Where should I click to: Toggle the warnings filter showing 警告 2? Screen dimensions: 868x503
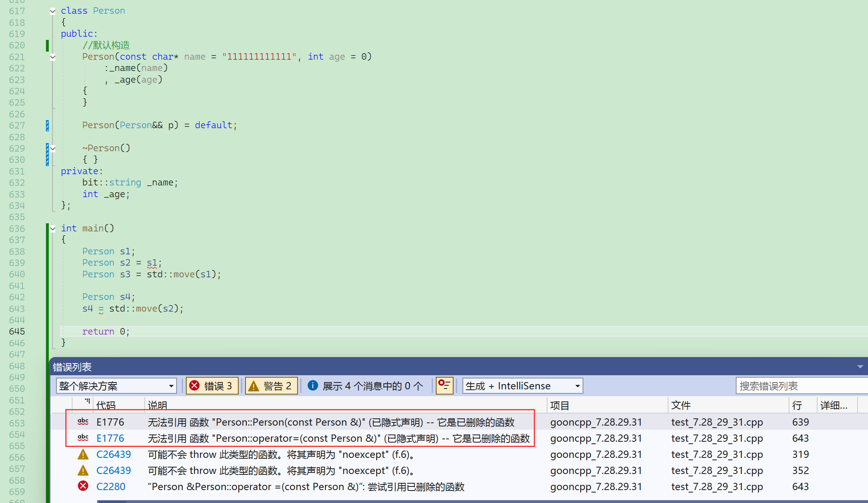(271, 386)
